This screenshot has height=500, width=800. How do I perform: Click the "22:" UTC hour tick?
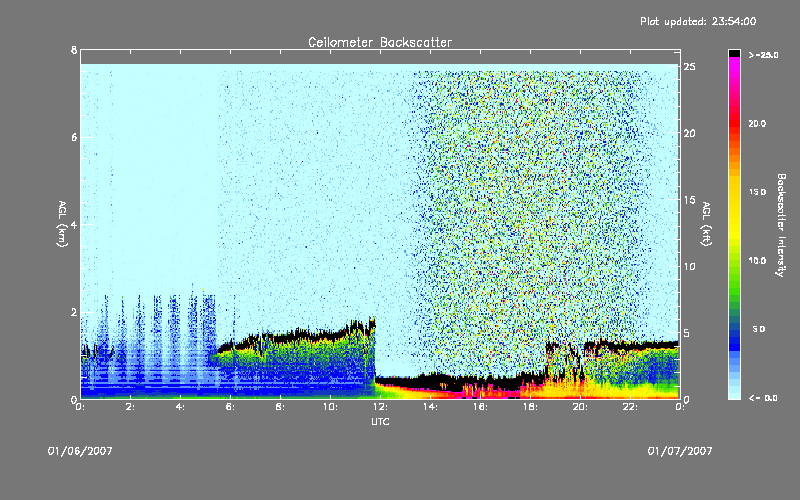coord(630,407)
